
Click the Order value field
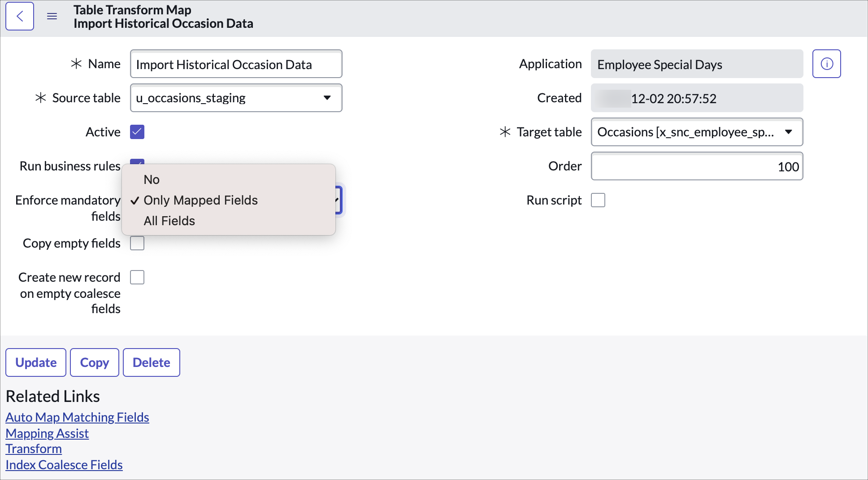696,166
